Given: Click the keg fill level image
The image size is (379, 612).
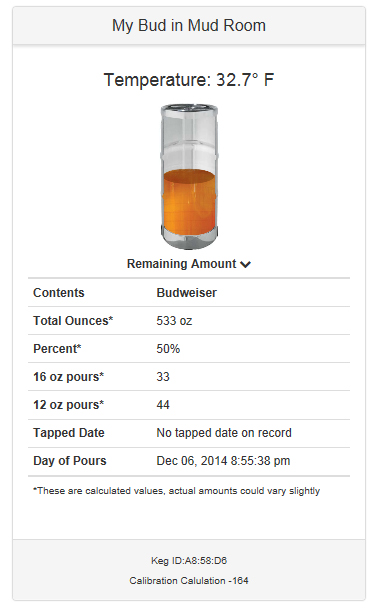Looking at the screenshot, I should (189, 176).
